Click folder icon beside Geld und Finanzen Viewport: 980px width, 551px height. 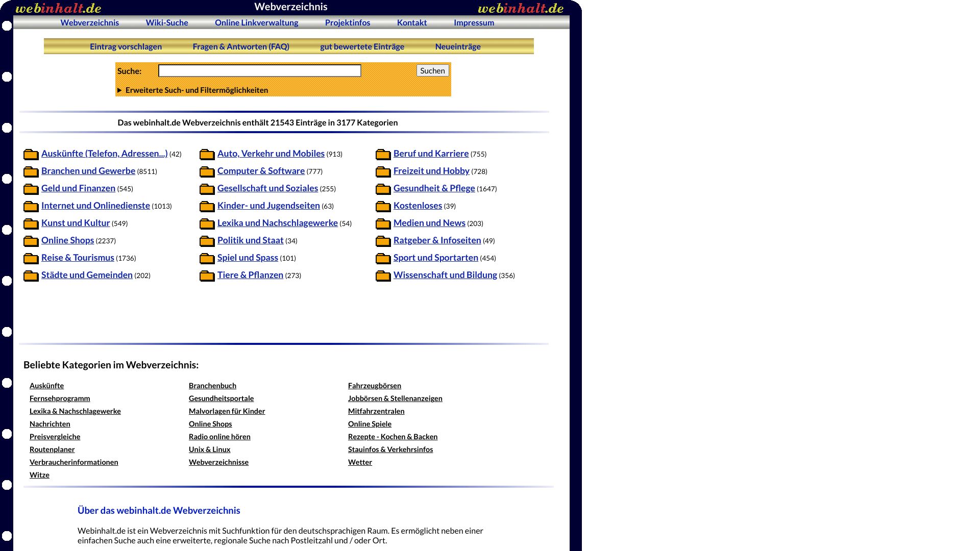(x=31, y=189)
